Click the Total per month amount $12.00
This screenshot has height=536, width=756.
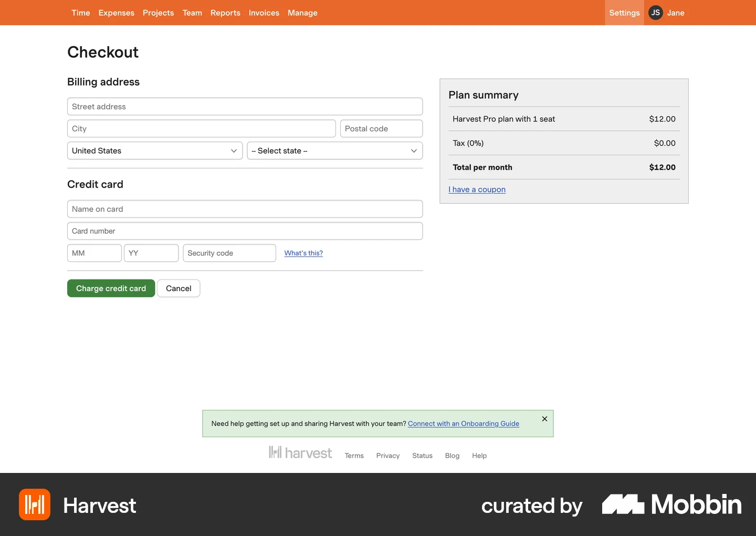(663, 168)
